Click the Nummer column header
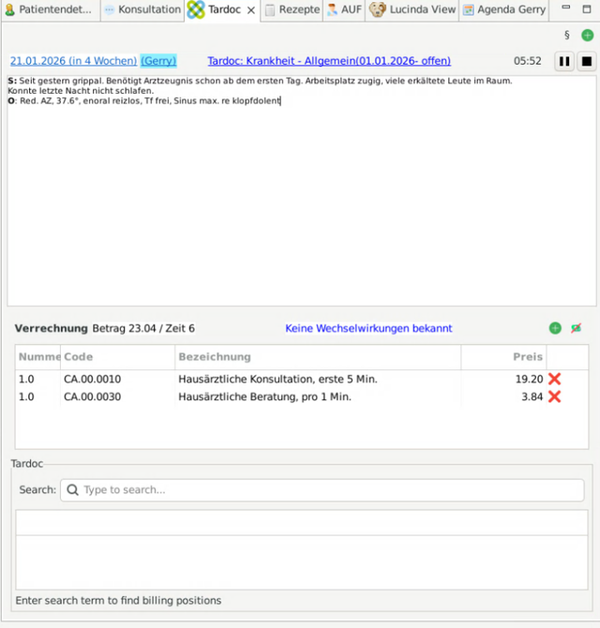Screen dimensions: 600x628 (38, 357)
